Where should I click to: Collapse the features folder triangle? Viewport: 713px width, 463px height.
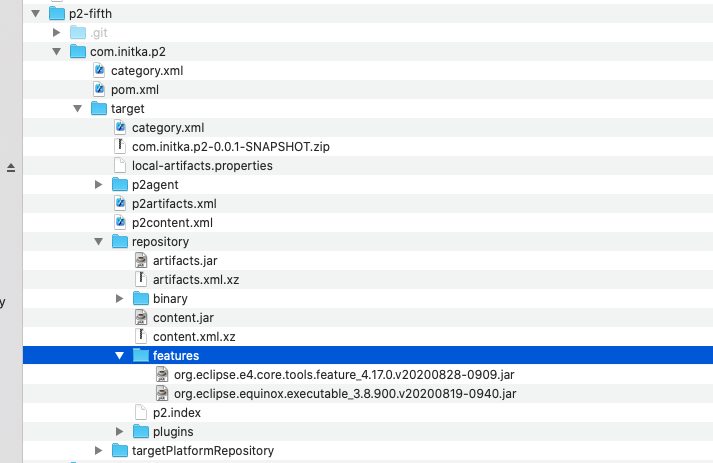(119, 356)
